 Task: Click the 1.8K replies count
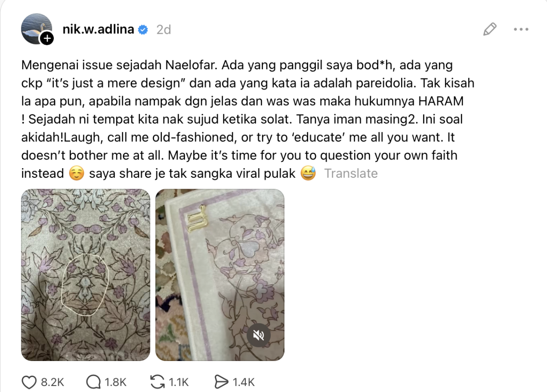115,382
